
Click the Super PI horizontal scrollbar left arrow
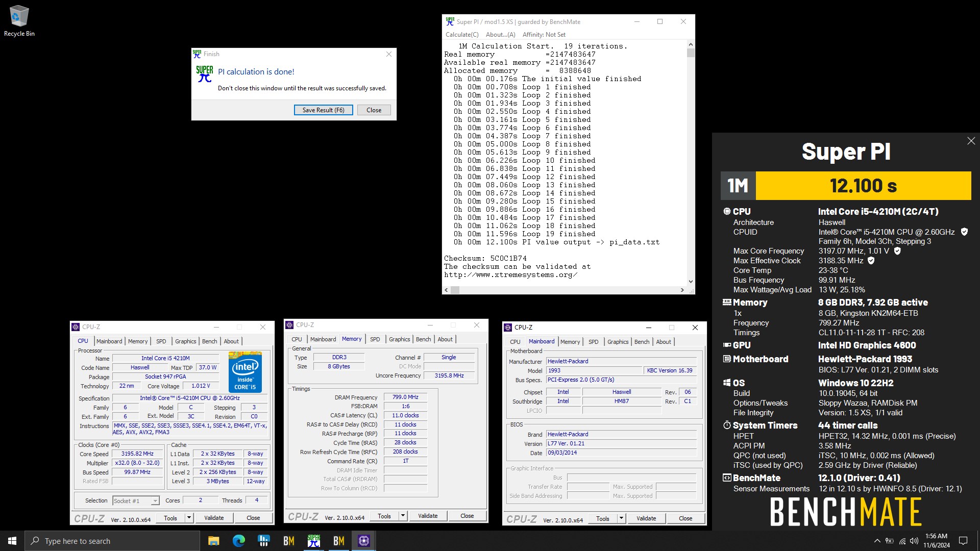click(x=446, y=290)
